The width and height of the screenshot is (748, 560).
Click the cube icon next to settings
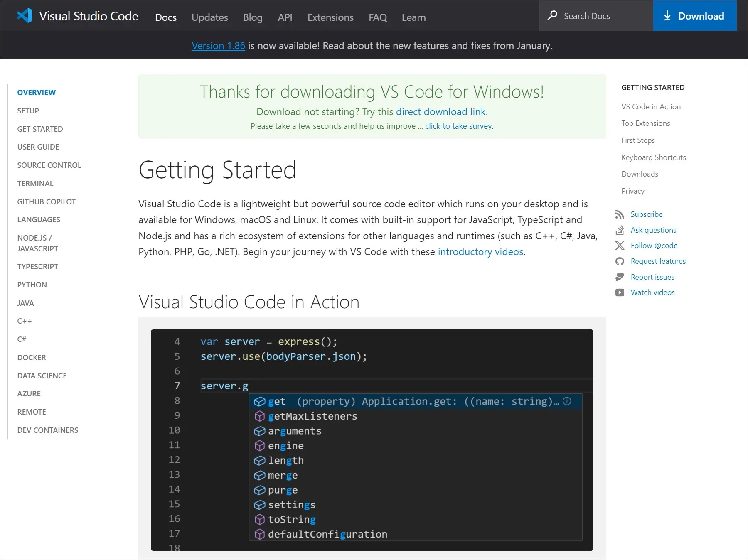click(260, 505)
